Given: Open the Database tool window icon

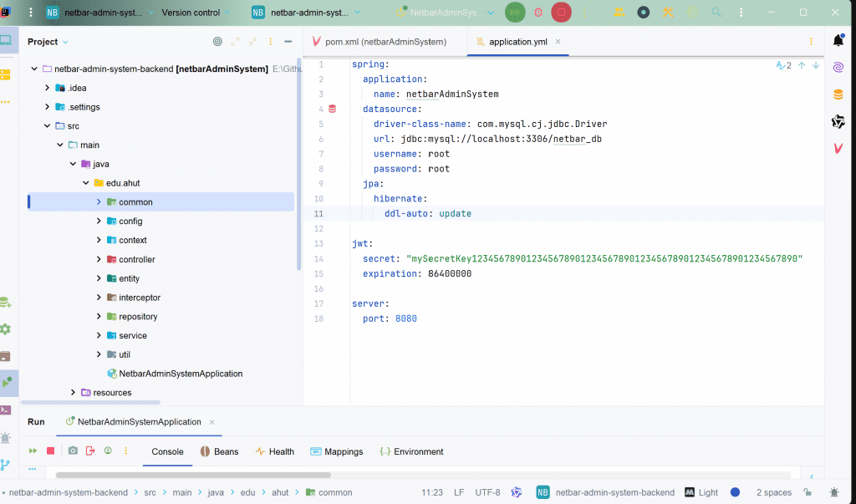Looking at the screenshot, I should (x=838, y=94).
